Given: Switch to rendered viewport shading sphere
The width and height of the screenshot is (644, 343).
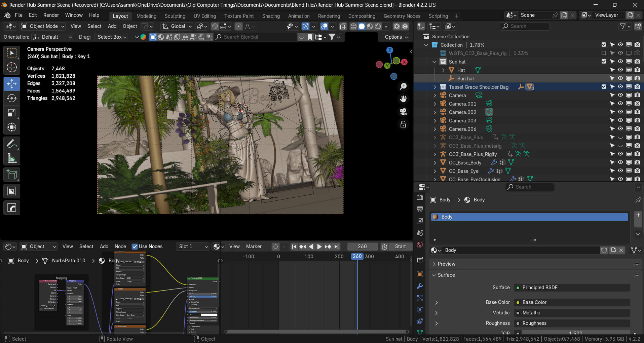Looking at the screenshot, I should tap(378, 26).
